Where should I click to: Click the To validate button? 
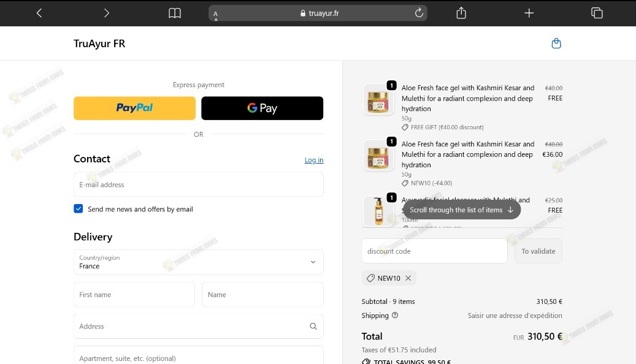(538, 251)
